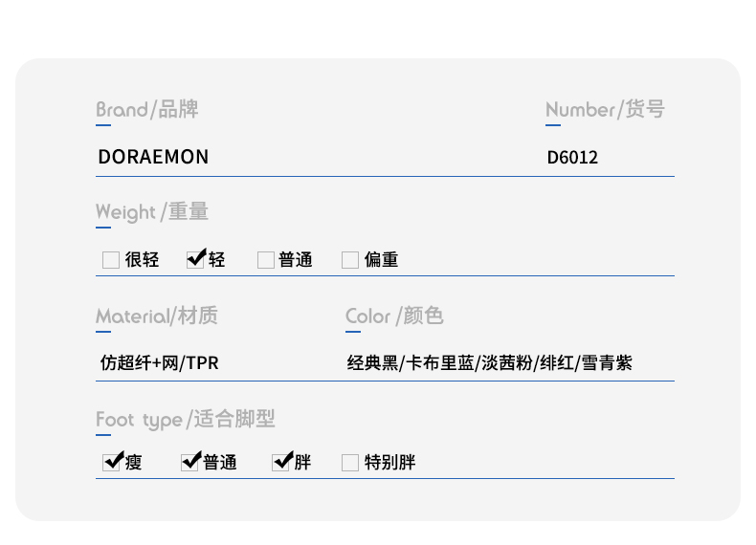Click the Foot type/适合脚型 heading
The width and height of the screenshot is (756, 545).
tap(185, 419)
